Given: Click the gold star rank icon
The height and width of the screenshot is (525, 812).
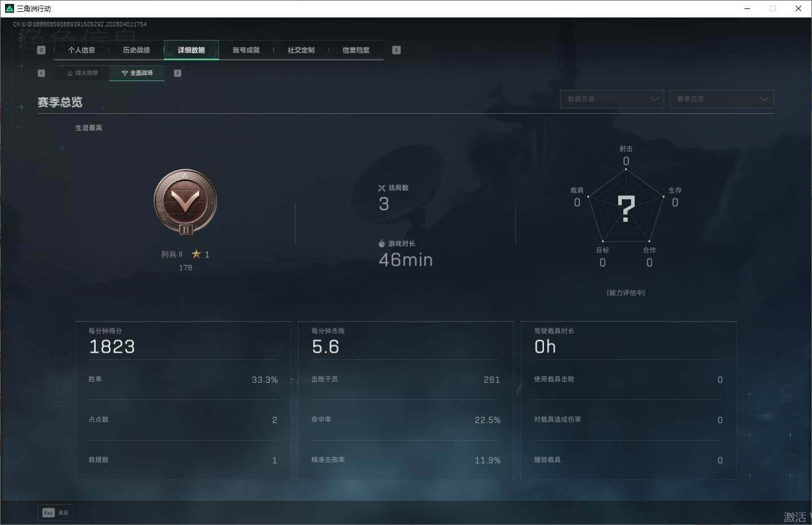Looking at the screenshot, I should [196, 254].
